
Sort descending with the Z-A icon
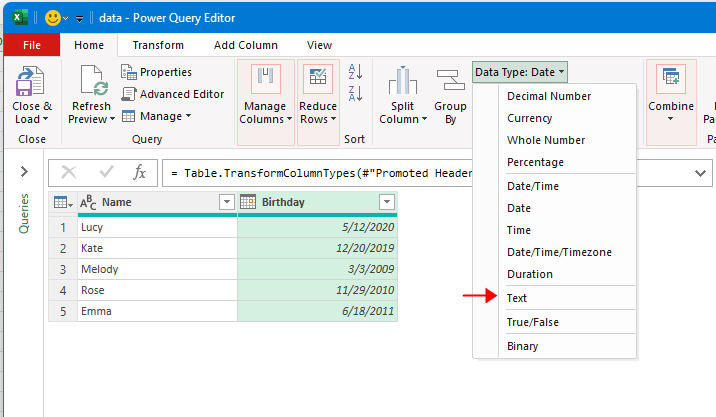(x=354, y=94)
